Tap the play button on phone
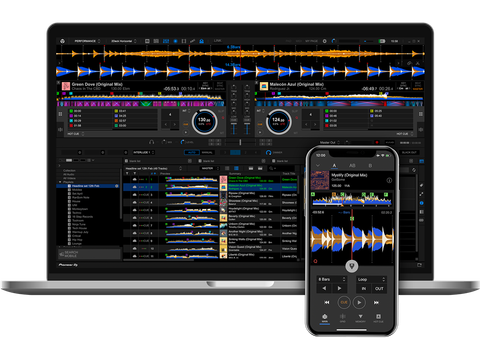Image resolution: width=480 pixels, height=360 pixels. pyautogui.click(x=359, y=302)
